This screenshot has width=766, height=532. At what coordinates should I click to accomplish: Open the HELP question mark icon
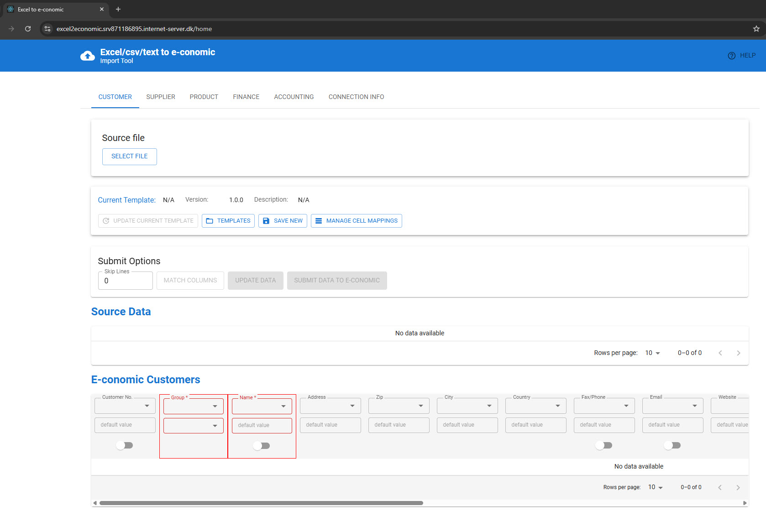click(732, 56)
